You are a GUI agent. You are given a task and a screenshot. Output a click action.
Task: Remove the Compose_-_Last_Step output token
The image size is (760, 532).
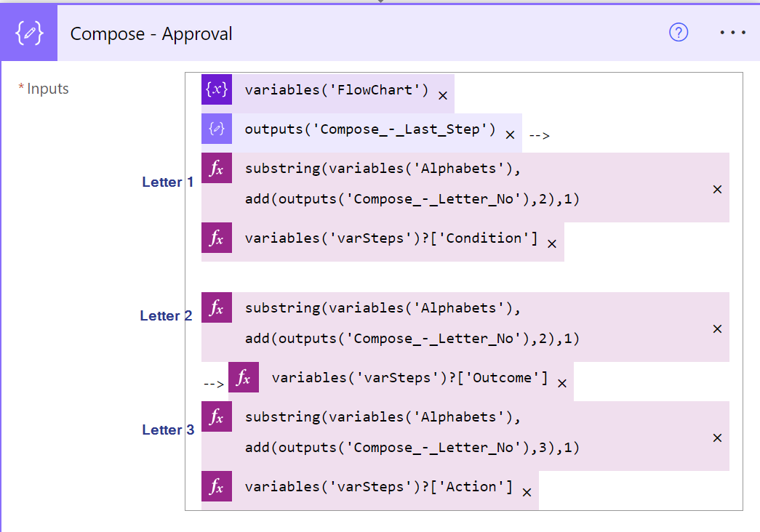pyautogui.click(x=510, y=134)
